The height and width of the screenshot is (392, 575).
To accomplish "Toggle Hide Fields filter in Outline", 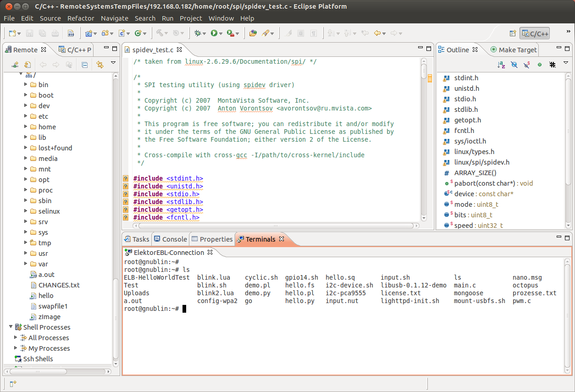I will 514,65.
